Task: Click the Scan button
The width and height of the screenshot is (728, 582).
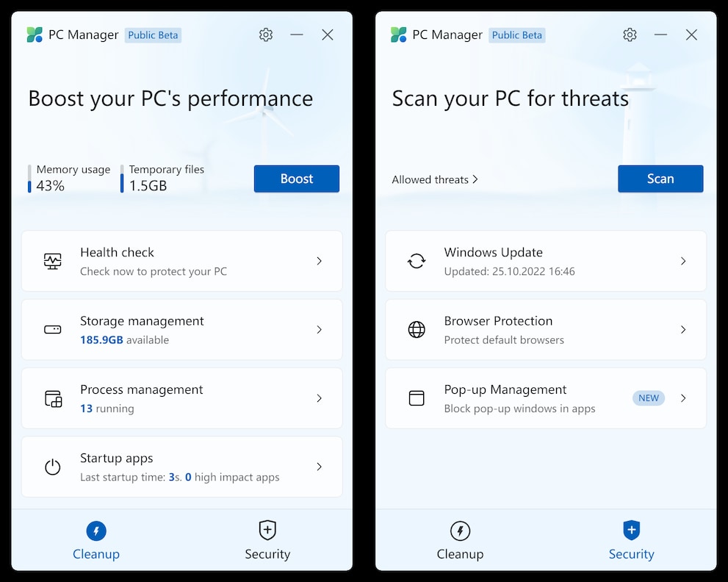Action: click(660, 179)
